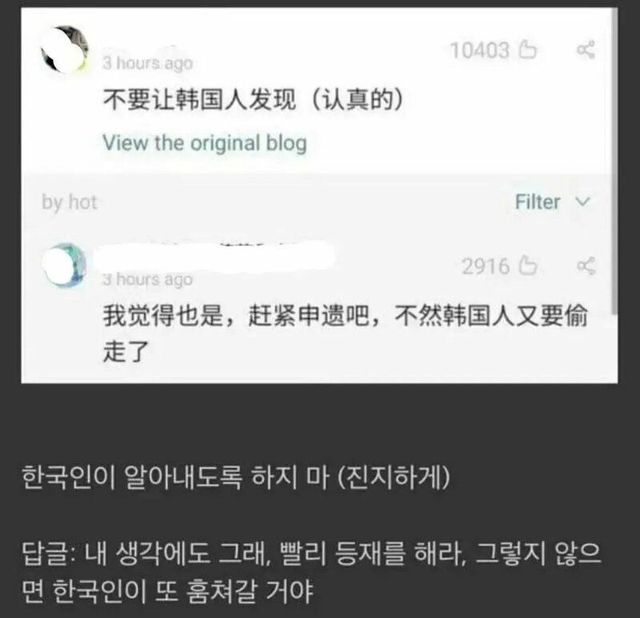
Task: Like the top comment with thumbs-up icon
Action: pyautogui.click(x=528, y=50)
